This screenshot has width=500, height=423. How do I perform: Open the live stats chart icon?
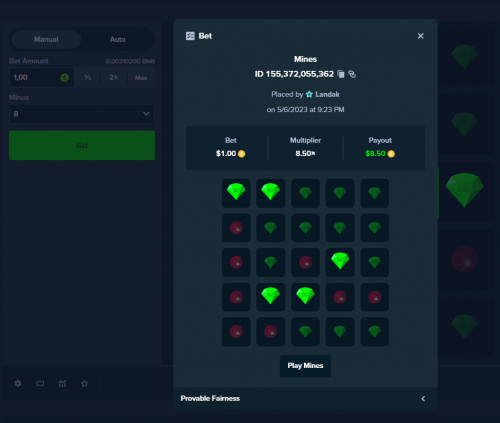[62, 383]
